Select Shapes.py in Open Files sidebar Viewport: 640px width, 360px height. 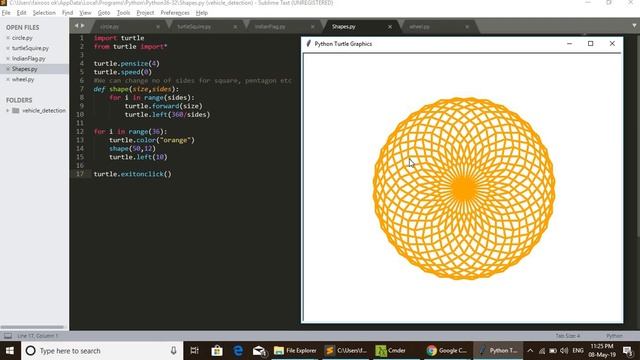click(x=24, y=69)
